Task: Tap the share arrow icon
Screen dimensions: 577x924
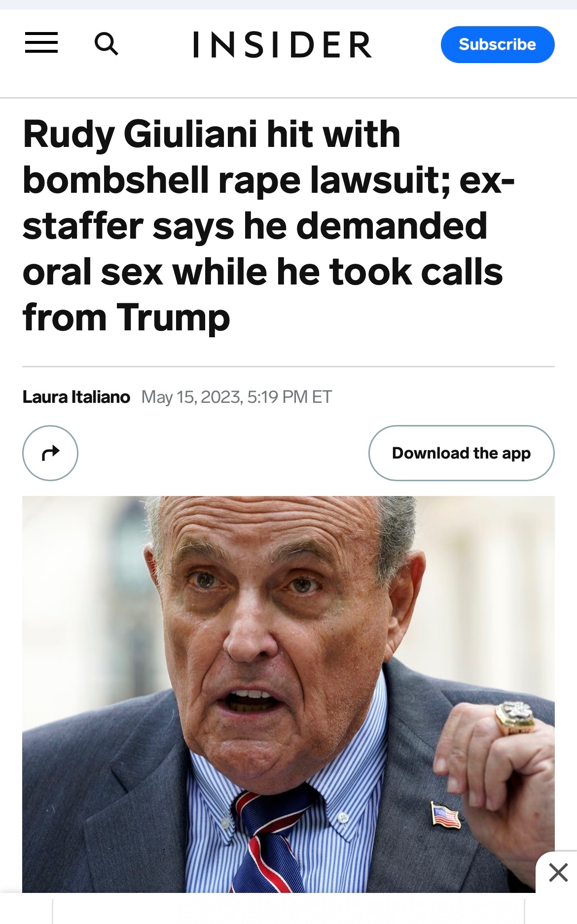Action: pyautogui.click(x=50, y=453)
